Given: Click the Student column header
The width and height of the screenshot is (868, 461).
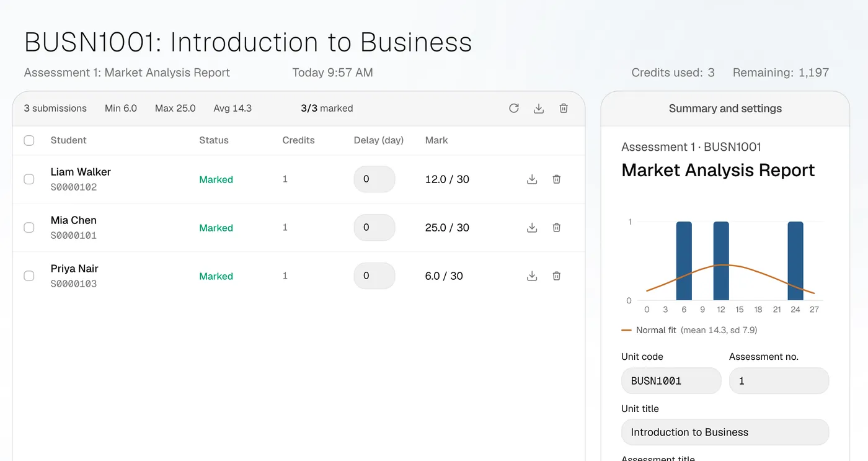Looking at the screenshot, I should (x=69, y=140).
